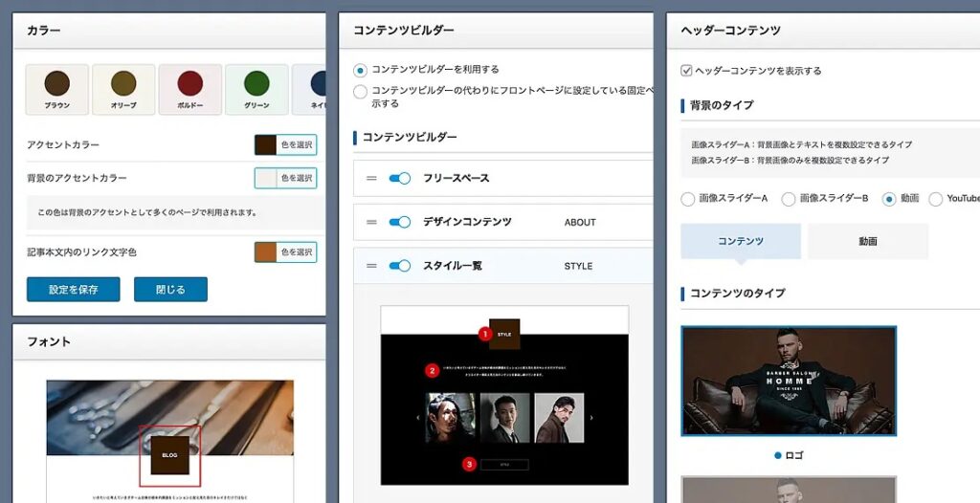Screen dimensions: 980x503
Task: Expand the デザインコンテンツ ABOUT row
Action: 503,222
